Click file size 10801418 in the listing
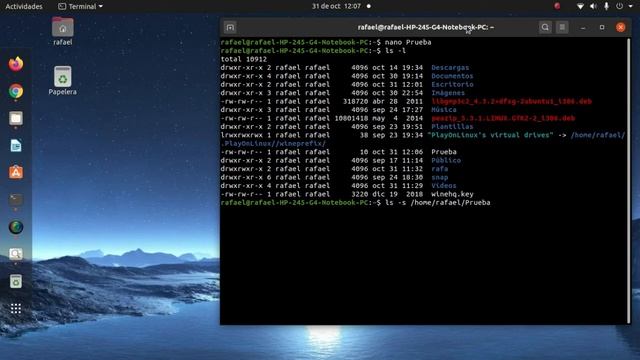640x360 pixels. [x=351, y=118]
